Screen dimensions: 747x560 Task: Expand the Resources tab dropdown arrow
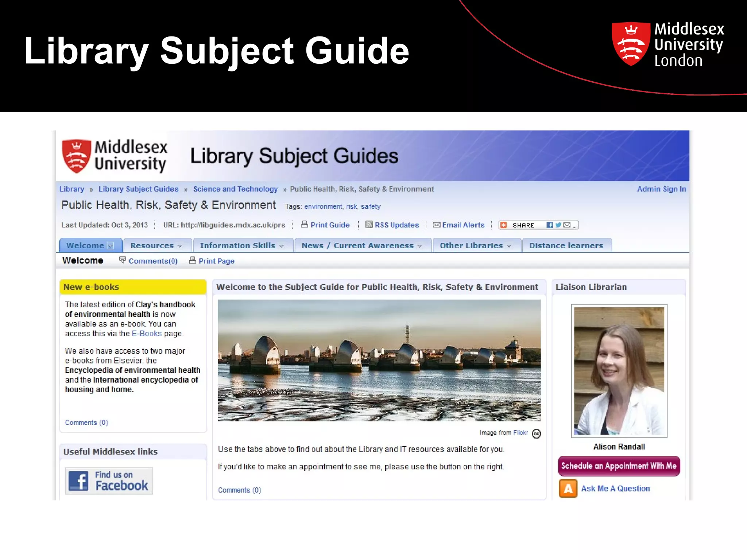[x=179, y=246]
